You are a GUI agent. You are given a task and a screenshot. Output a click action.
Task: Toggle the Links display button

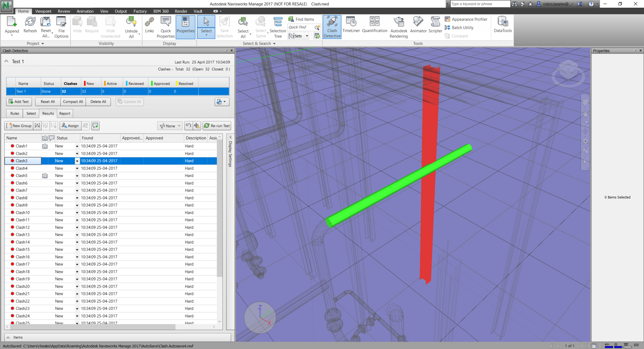pos(149,25)
